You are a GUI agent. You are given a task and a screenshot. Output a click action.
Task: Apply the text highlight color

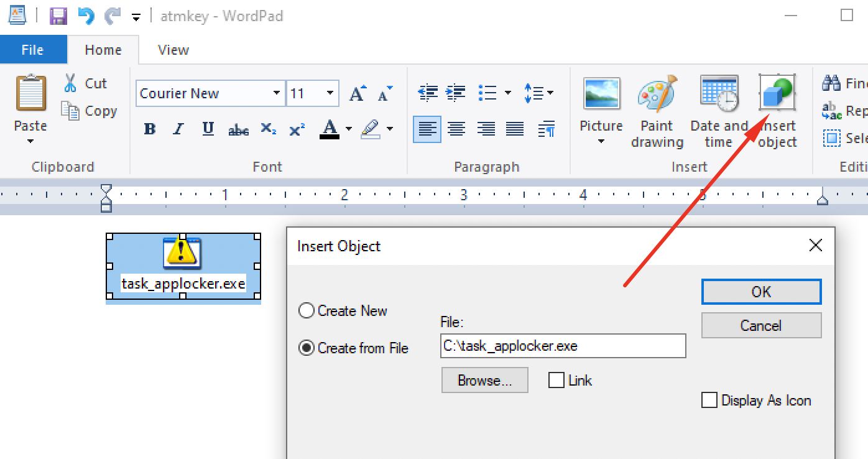click(x=370, y=129)
